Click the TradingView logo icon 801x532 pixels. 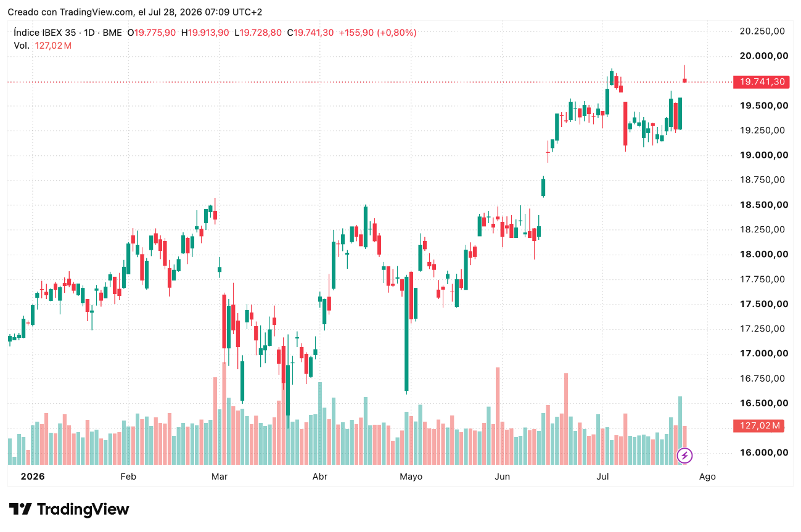click(20, 509)
